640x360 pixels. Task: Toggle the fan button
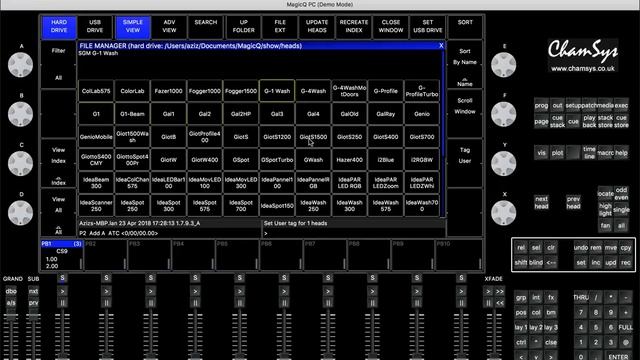[605, 226]
